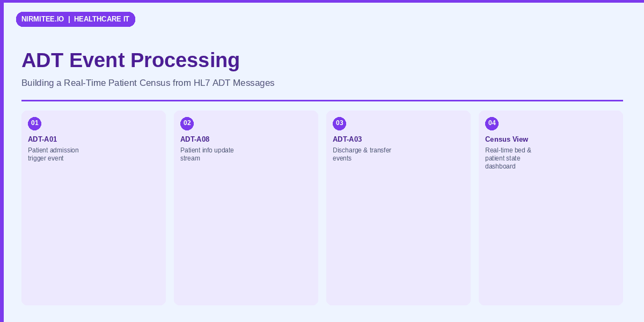Select the ADT Event Processing title
The height and width of the screenshot is (322, 644).
click(130, 60)
